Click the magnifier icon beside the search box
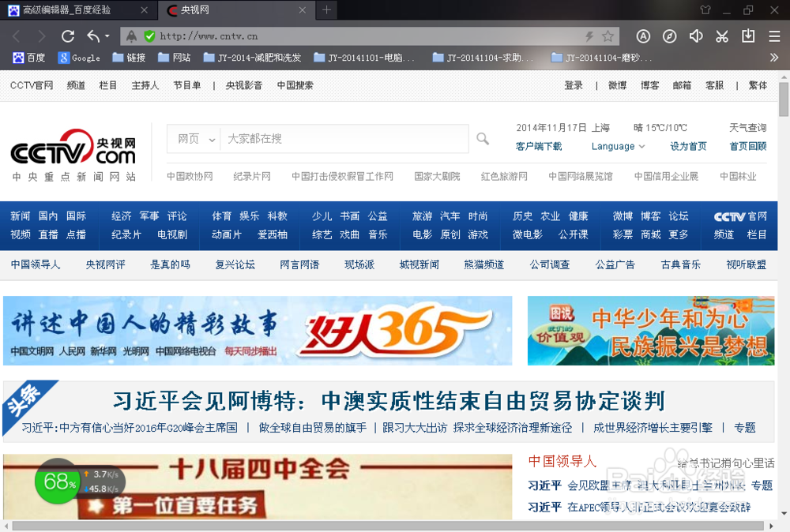Viewport: 790px width, 532px height. 483,139
